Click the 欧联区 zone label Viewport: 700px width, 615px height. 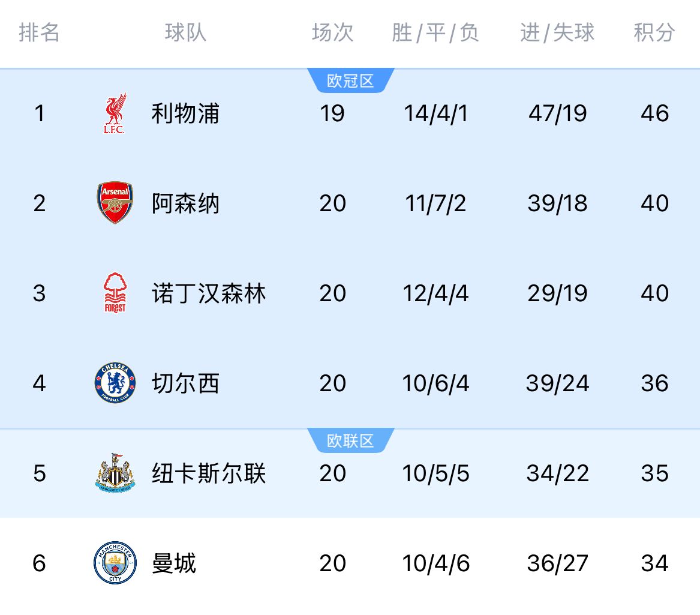(350, 441)
